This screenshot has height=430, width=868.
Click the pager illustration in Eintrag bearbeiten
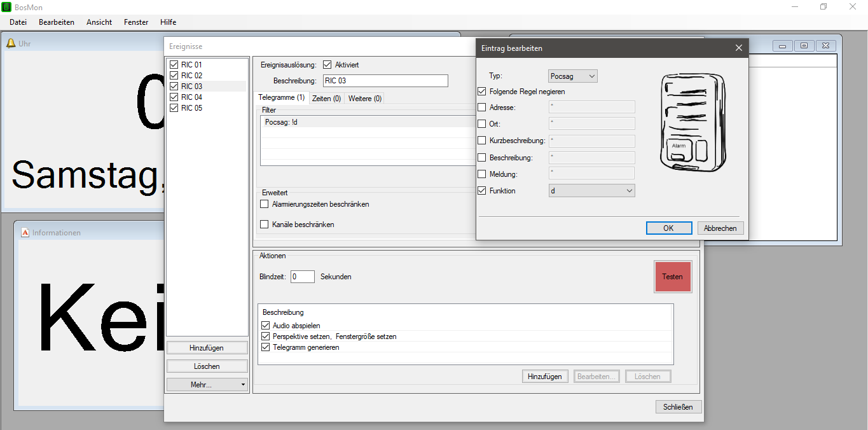692,122
